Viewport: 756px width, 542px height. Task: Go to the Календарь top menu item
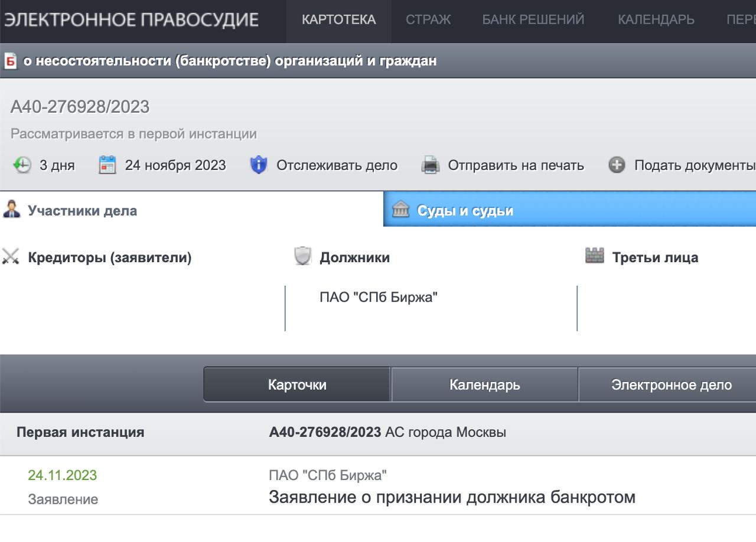[x=656, y=20]
